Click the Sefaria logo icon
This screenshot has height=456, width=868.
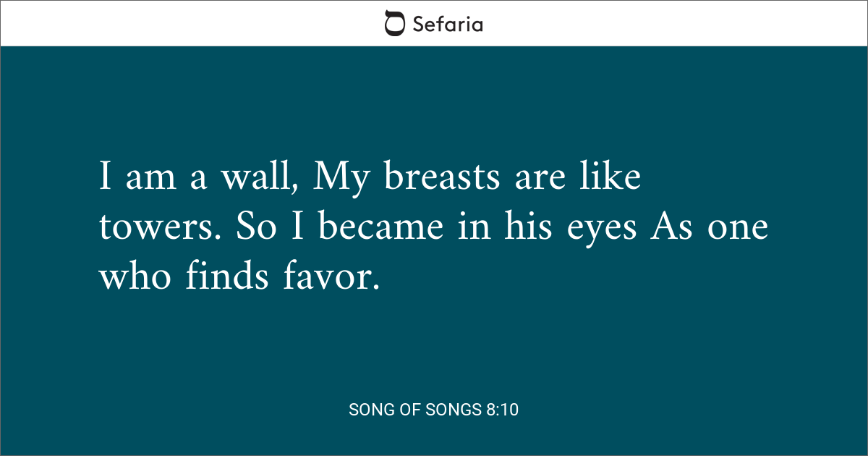394,23
